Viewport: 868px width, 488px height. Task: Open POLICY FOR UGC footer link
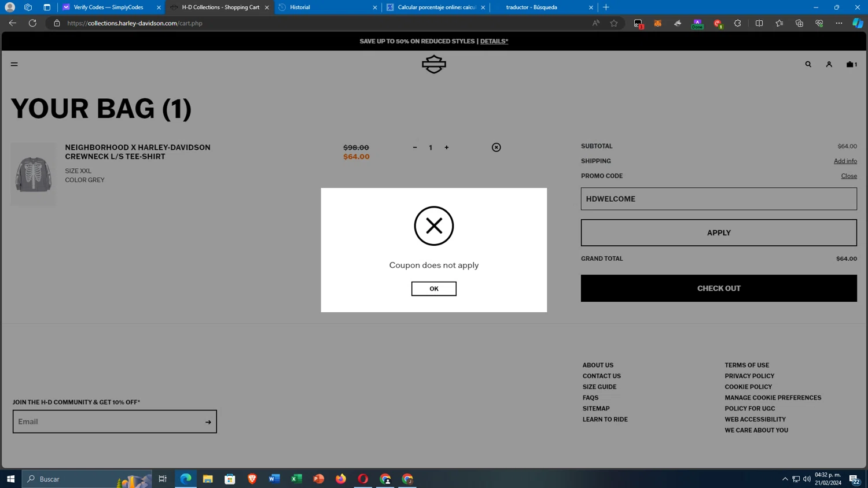pyautogui.click(x=749, y=408)
